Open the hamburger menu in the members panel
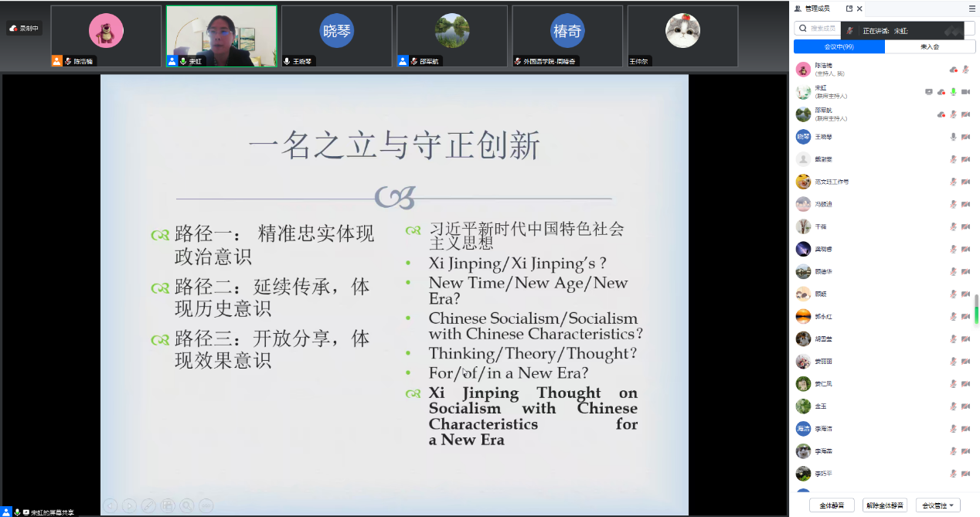980x517 pixels. click(x=972, y=9)
